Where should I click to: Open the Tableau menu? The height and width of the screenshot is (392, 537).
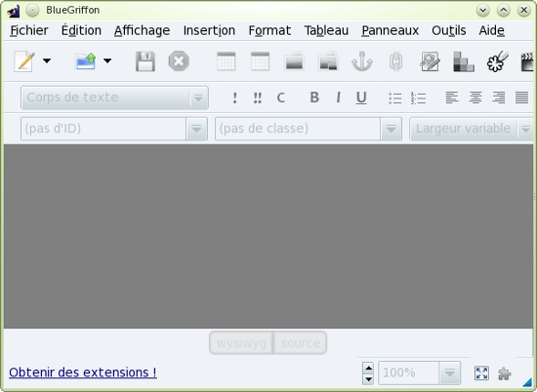tap(326, 30)
